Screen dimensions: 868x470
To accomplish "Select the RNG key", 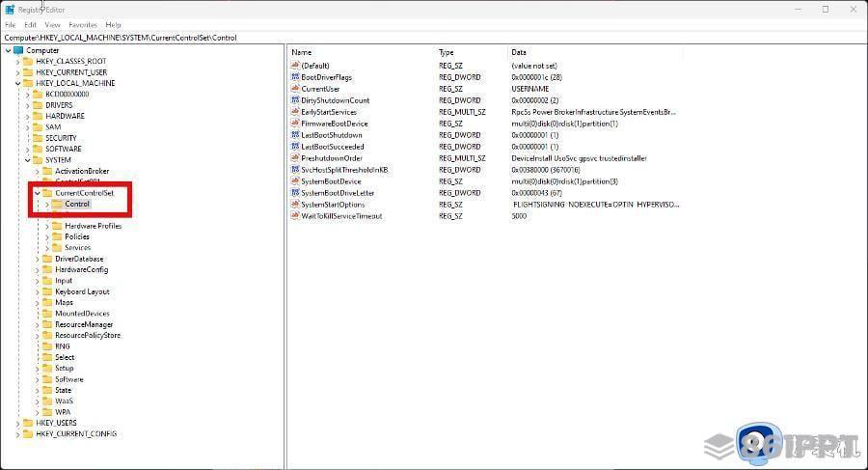I will point(63,346).
